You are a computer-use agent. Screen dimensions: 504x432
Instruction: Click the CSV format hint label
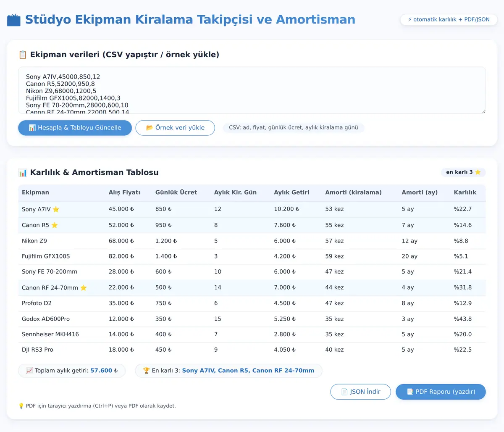[x=294, y=127]
